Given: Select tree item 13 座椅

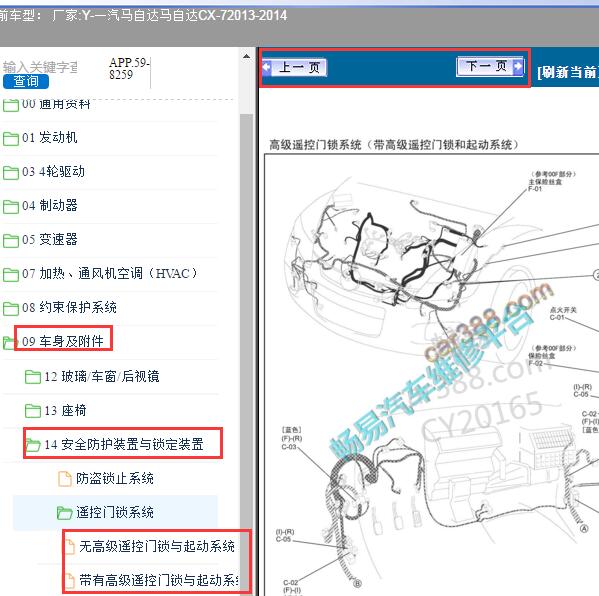Looking at the screenshot, I should [x=65, y=411].
